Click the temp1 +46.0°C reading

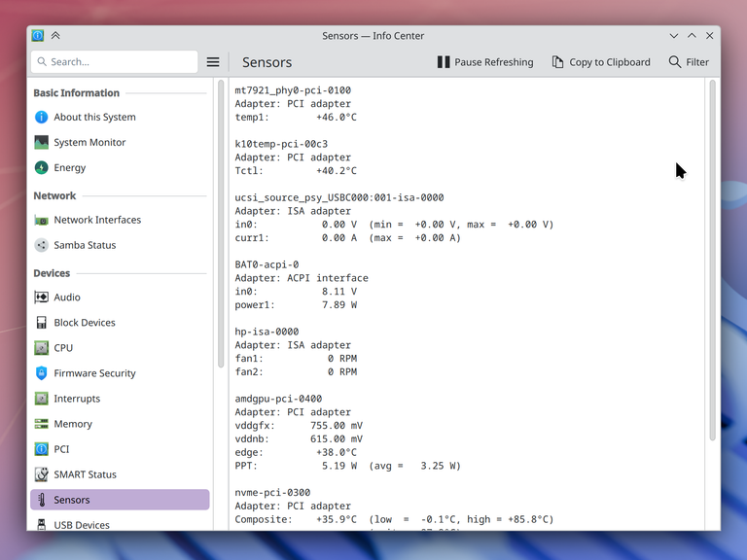(296, 117)
